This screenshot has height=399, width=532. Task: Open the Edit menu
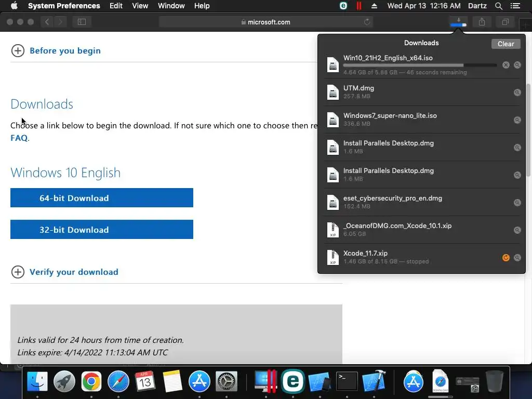tap(116, 6)
